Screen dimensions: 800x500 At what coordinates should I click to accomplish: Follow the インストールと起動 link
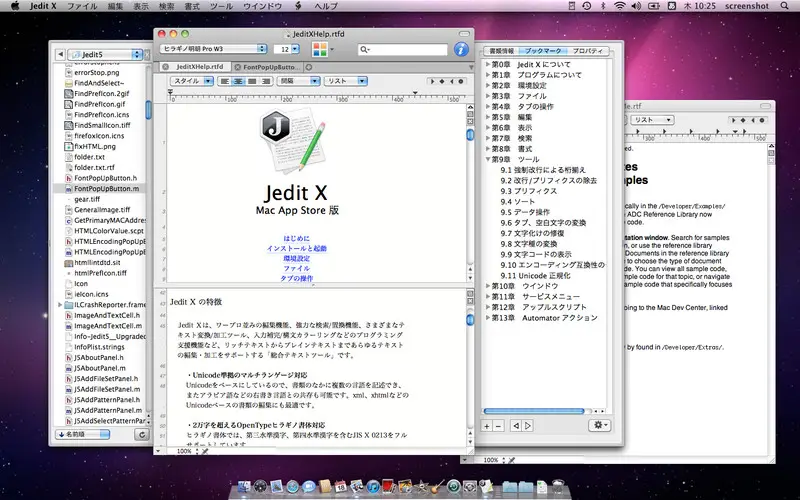tap(296, 248)
